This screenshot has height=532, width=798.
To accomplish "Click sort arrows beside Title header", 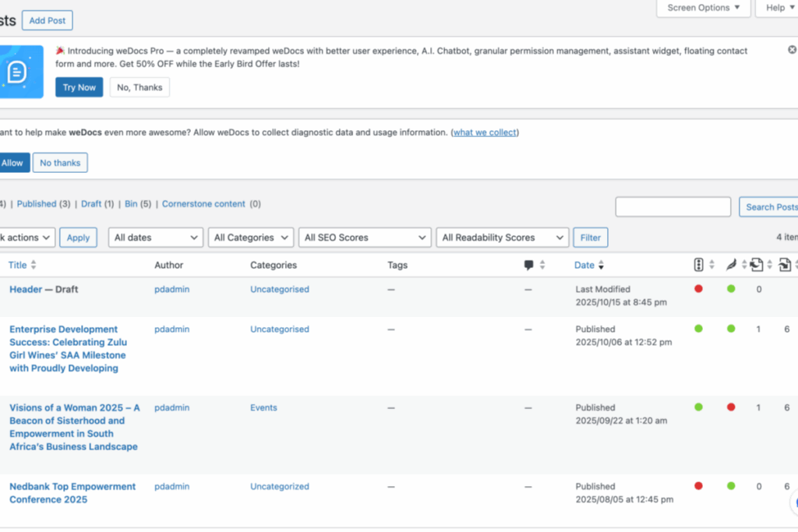I will [34, 265].
